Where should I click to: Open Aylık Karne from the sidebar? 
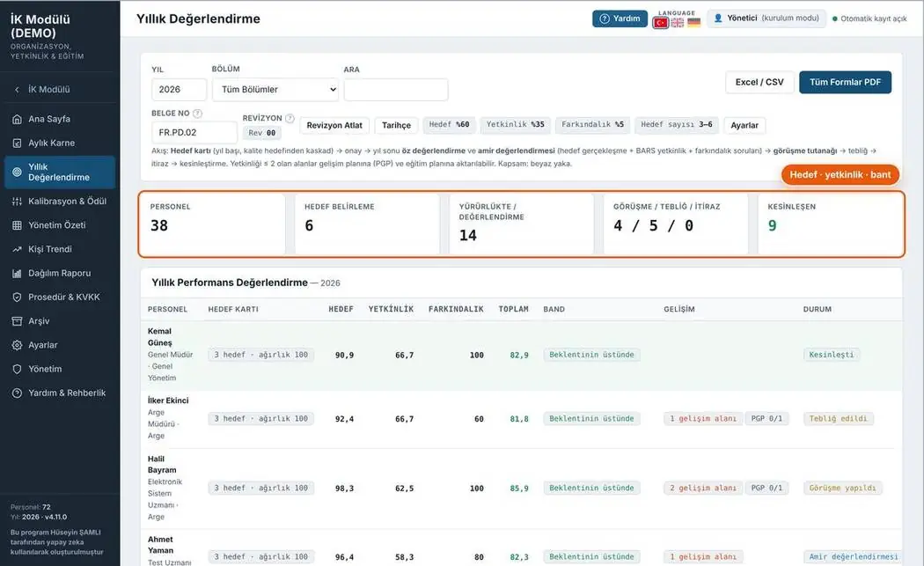click(x=60, y=143)
